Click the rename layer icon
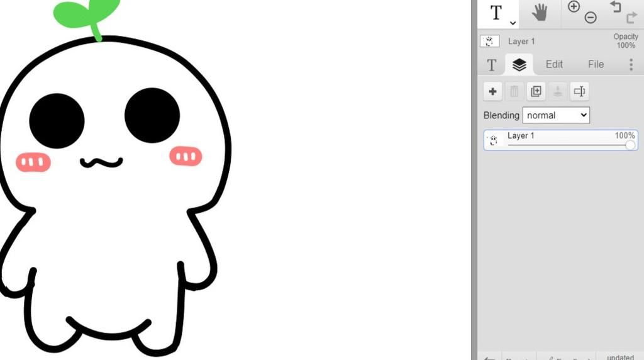Image resolution: width=644 pixels, height=360 pixels. pos(579,91)
